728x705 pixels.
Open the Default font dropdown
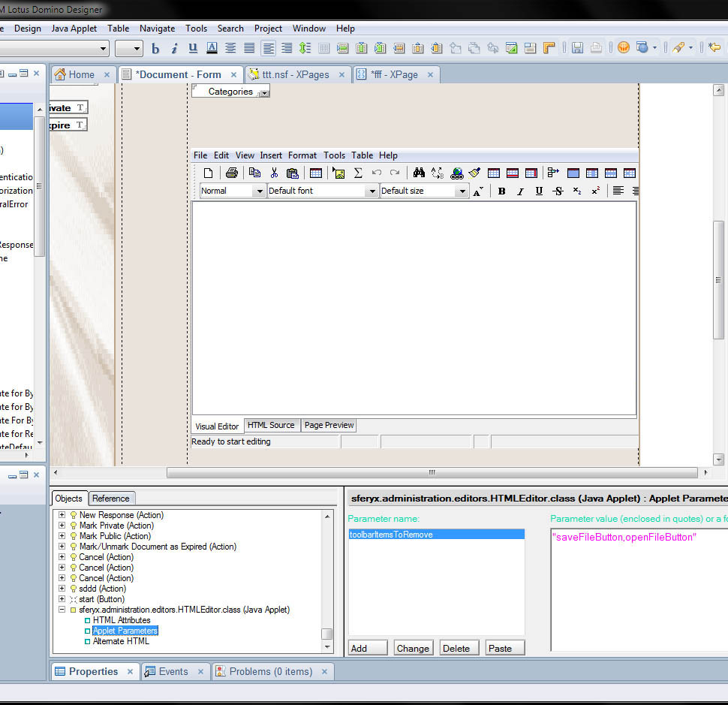pos(372,191)
